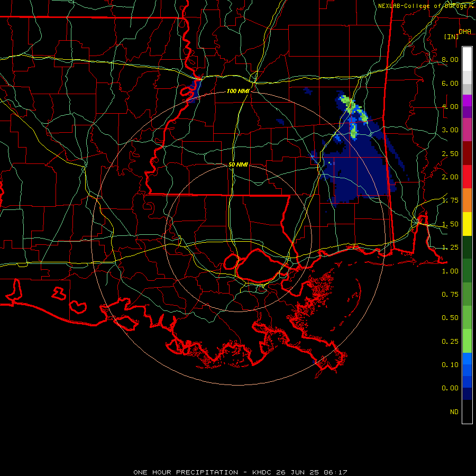The height and width of the screenshot is (476, 476).
Task: Pick the dark maroon swatch in legend
Action: [x=467, y=153]
